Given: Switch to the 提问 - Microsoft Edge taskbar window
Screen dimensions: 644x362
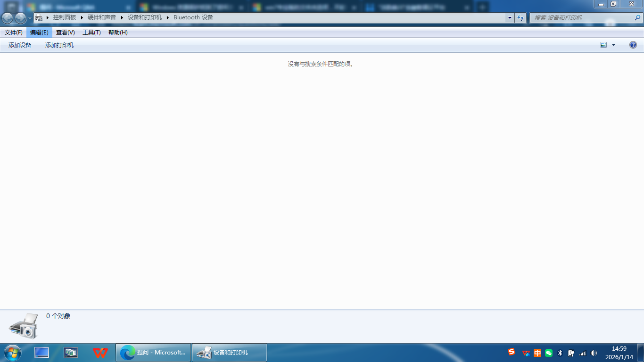Looking at the screenshot, I should (x=153, y=353).
